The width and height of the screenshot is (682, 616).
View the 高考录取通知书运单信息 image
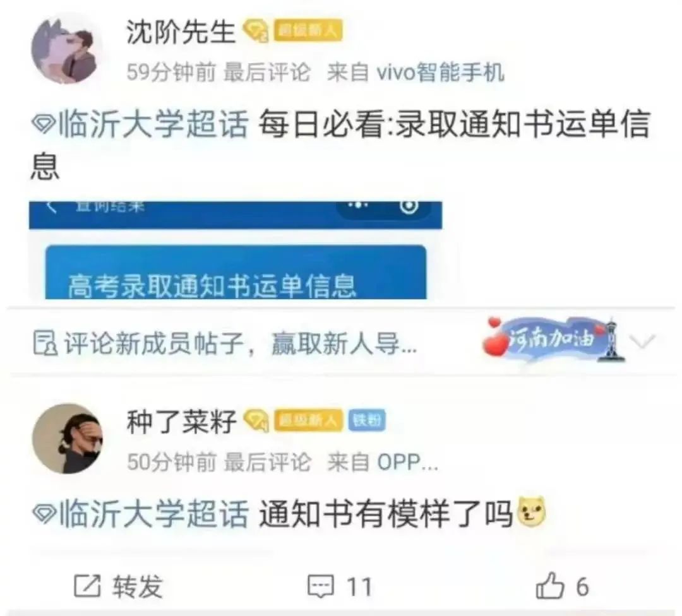(x=236, y=250)
